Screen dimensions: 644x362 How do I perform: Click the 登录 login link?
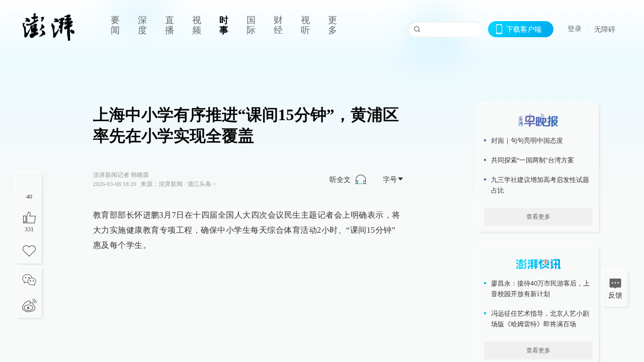[574, 29]
